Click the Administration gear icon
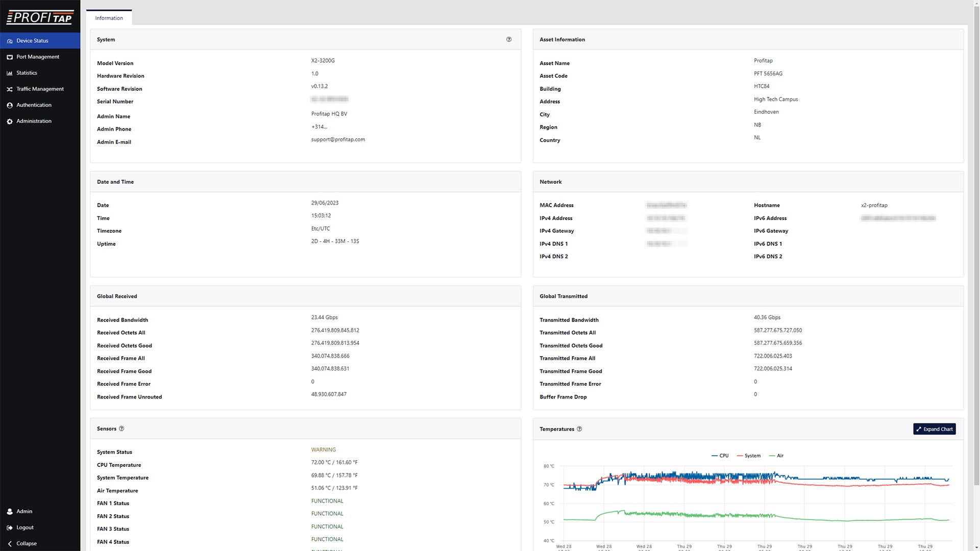This screenshot has height=551, width=980. (x=10, y=121)
